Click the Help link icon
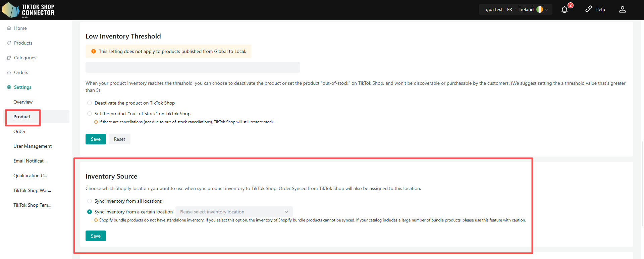Image resolution: width=644 pixels, height=259 pixels. [x=589, y=9]
